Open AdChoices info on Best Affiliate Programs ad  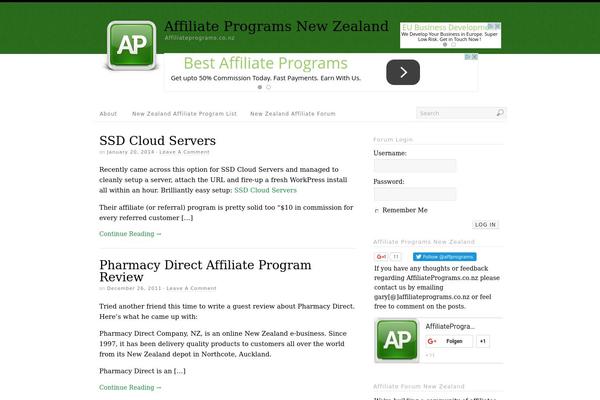(x=468, y=57)
